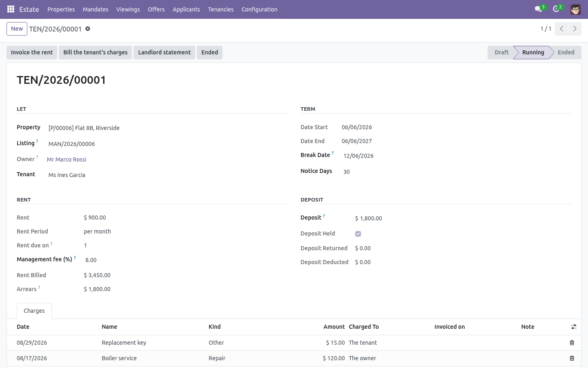The image size is (588, 368).
Task: Open the Break Date picker field
Action: click(x=456, y=156)
